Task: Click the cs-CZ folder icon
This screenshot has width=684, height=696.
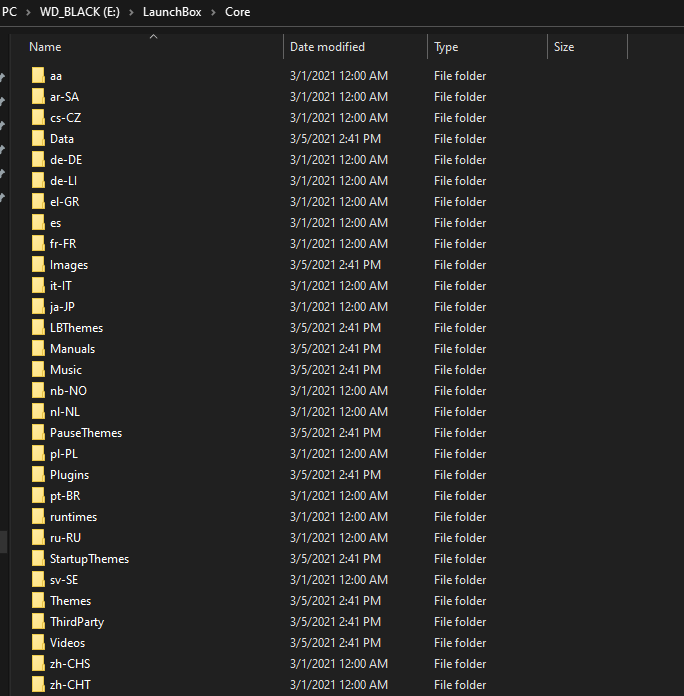Action: click(x=38, y=118)
